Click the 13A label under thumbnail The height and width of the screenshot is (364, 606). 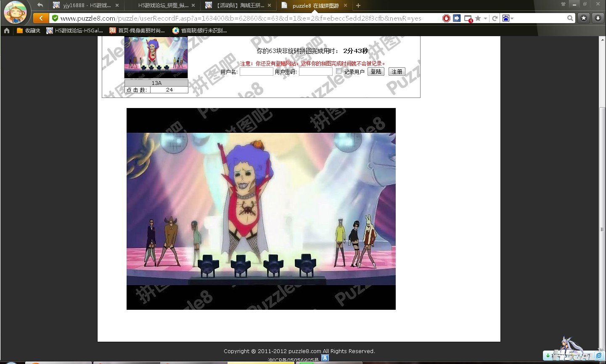click(156, 83)
